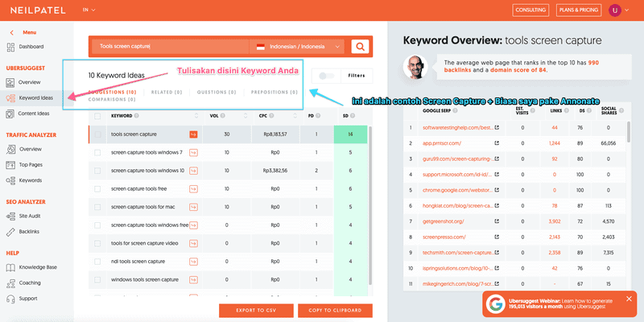
Task: Switch to Comparisons (0) tab
Action: tap(112, 99)
